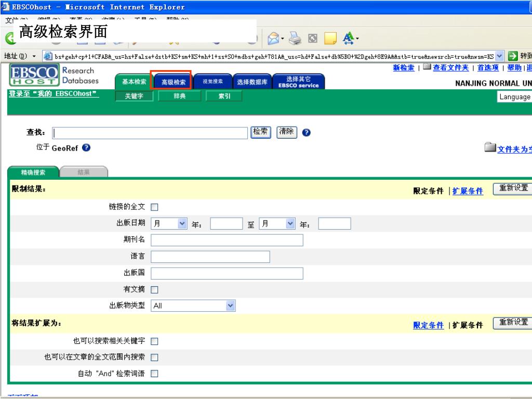The width and height of the screenshot is (532, 399).
Task: Click the folder icon beside 文件夹为空
Action: click(490, 147)
